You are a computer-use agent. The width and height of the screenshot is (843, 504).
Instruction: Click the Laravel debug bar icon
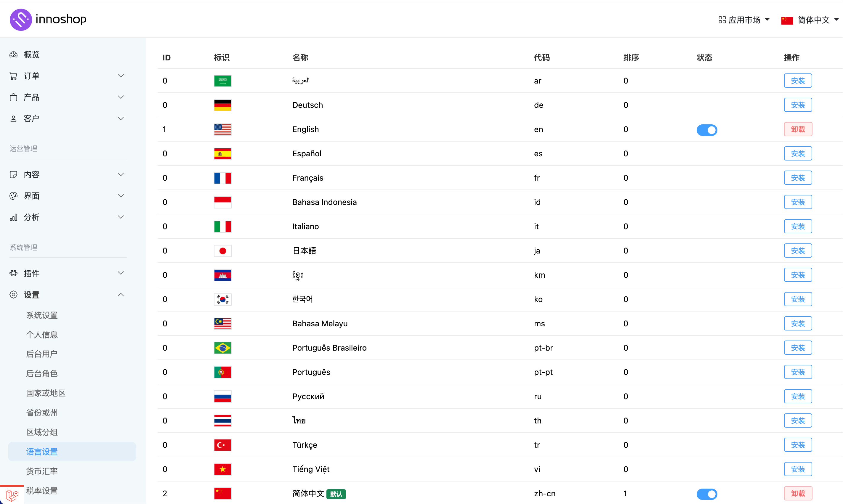(12, 495)
